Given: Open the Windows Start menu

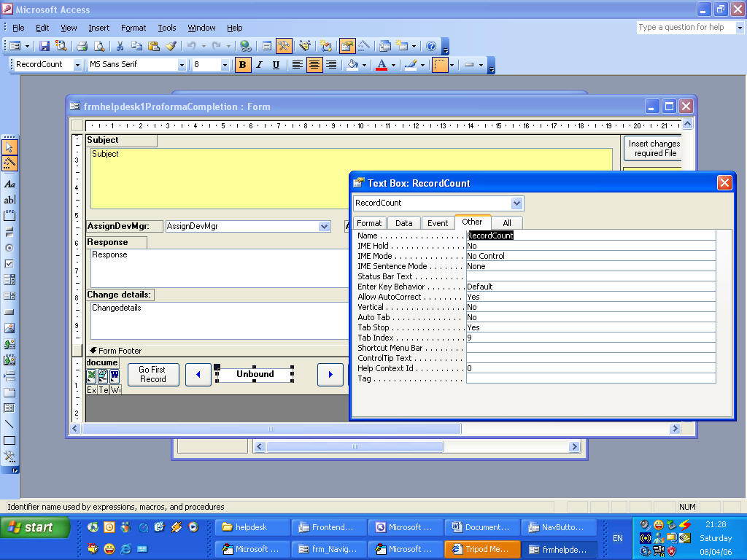Looking at the screenshot, I should (x=35, y=528).
